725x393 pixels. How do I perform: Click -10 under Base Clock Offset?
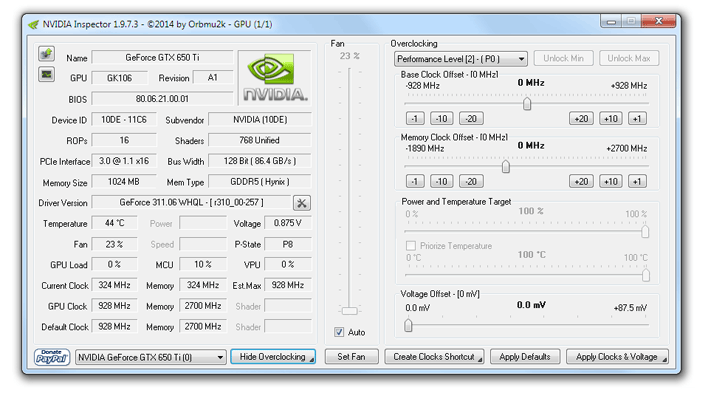click(442, 119)
